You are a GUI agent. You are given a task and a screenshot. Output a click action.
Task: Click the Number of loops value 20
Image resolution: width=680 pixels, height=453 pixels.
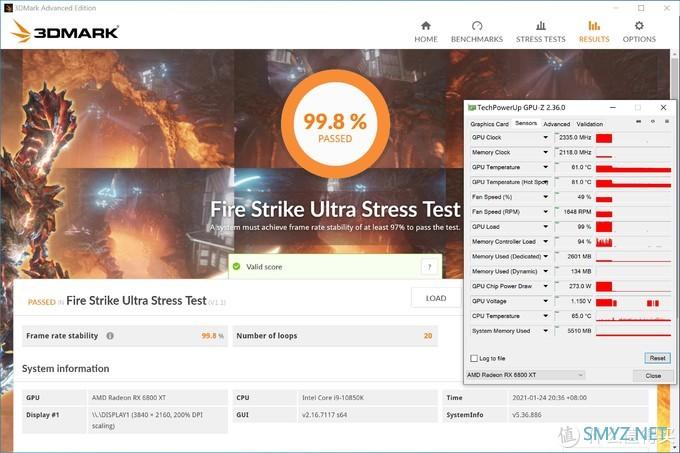click(x=428, y=336)
